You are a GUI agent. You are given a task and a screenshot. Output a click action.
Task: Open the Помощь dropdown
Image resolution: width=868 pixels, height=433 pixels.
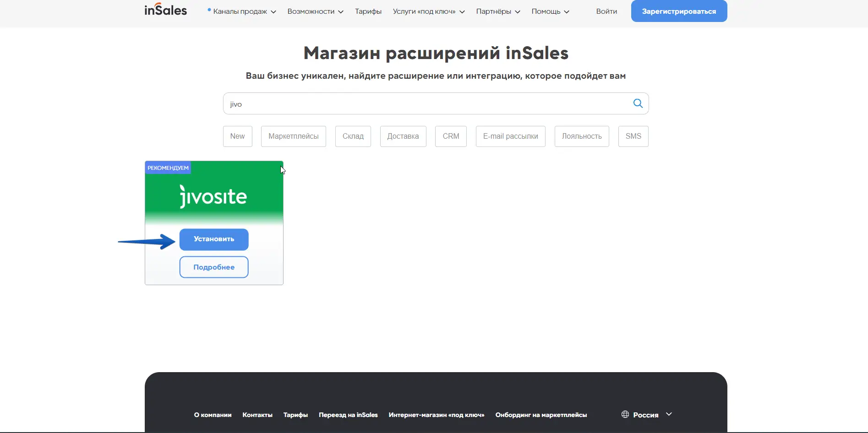tap(550, 11)
